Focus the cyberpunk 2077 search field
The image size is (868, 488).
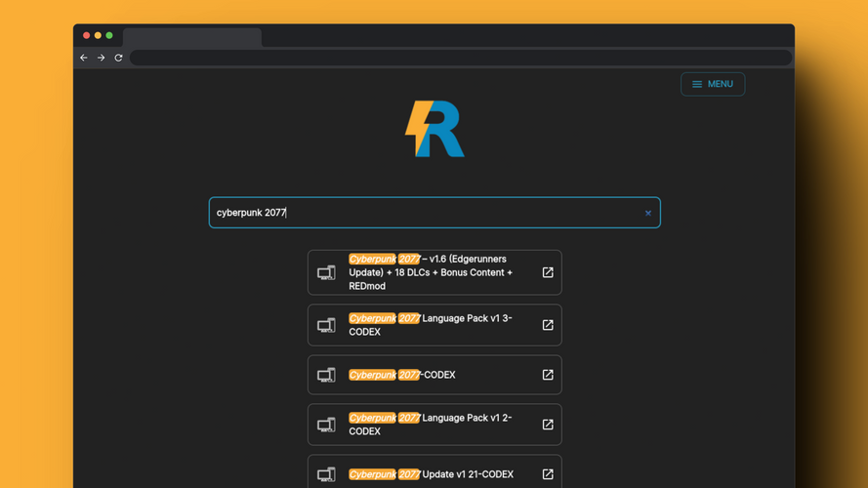tap(434, 213)
